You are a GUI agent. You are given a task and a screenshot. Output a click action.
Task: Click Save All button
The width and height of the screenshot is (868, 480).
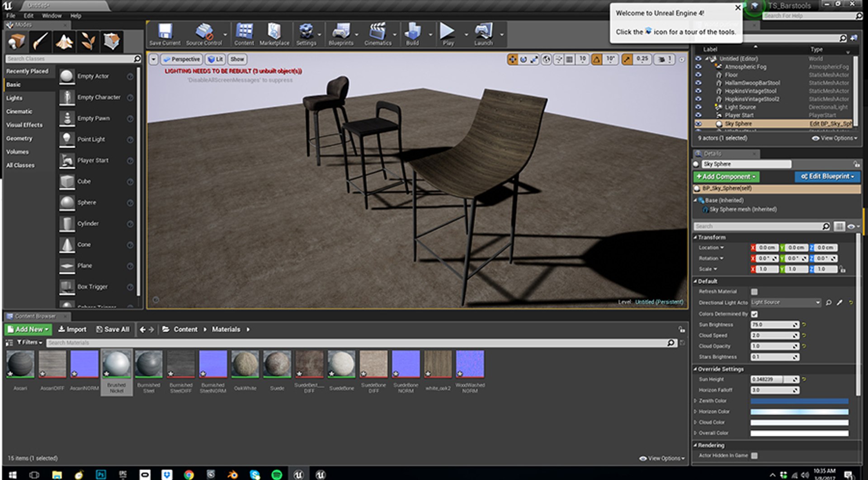113,329
